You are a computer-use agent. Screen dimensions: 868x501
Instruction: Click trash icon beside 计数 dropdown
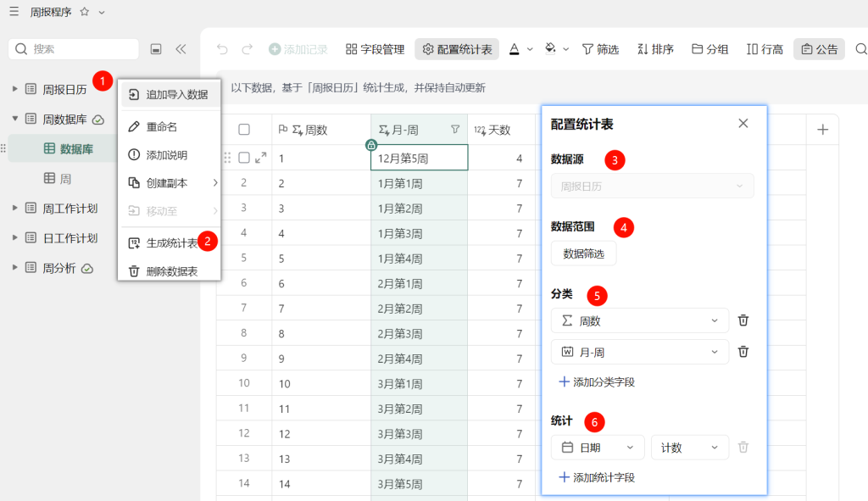[743, 447]
